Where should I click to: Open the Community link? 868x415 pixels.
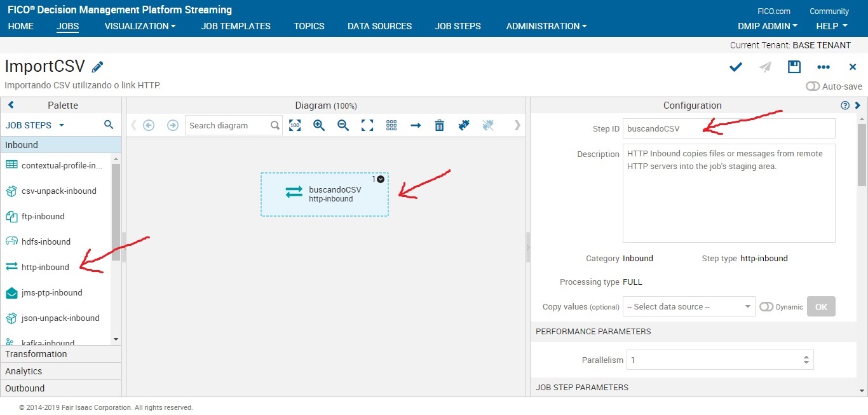tap(829, 11)
